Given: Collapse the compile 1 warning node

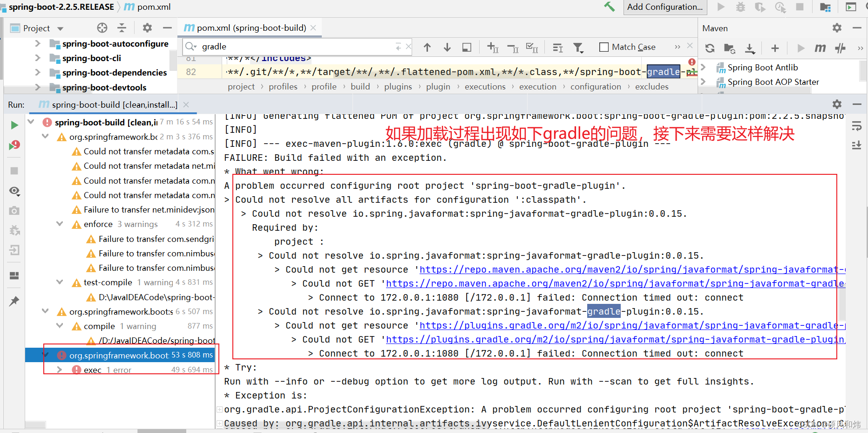Looking at the screenshot, I should coord(60,326).
